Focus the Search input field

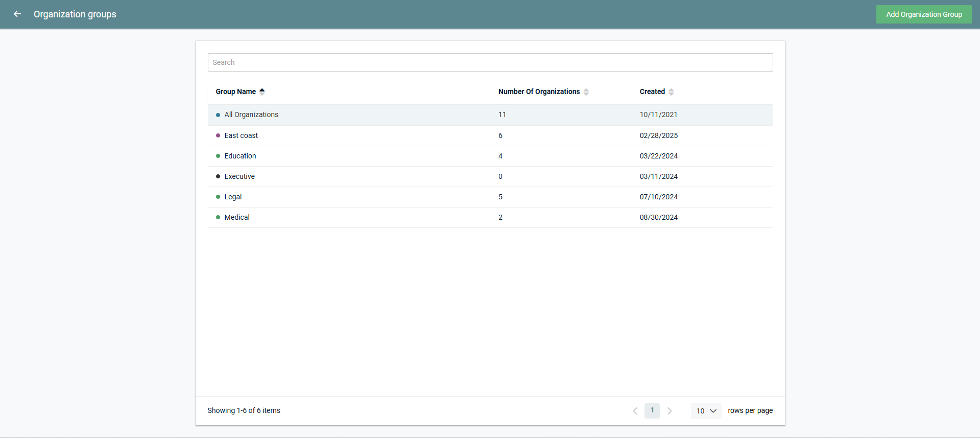point(490,62)
